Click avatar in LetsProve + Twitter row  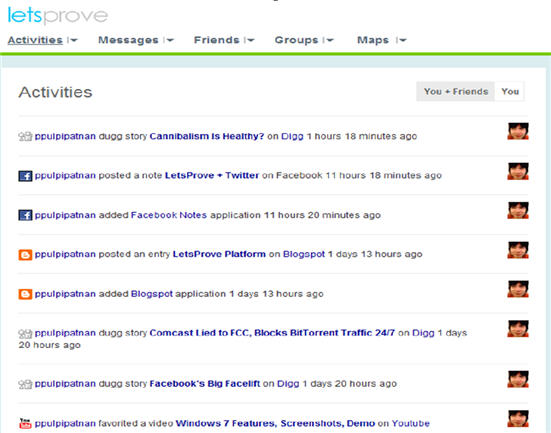(x=518, y=171)
